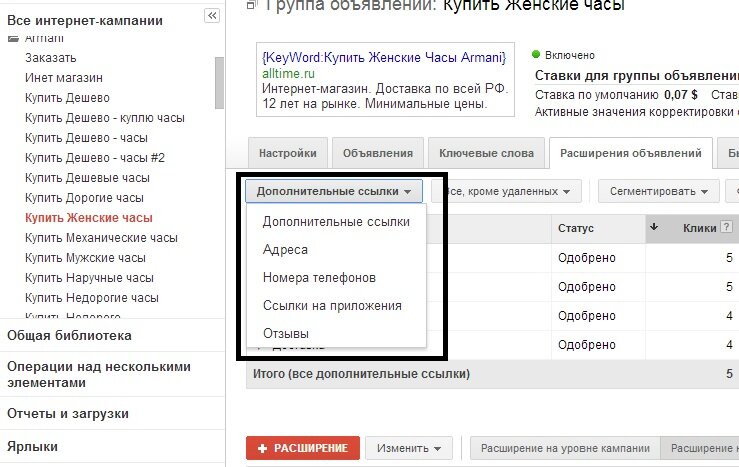739x467 pixels.
Task: Collapse the left sidebar with the double-arrow icon
Action: [x=211, y=15]
